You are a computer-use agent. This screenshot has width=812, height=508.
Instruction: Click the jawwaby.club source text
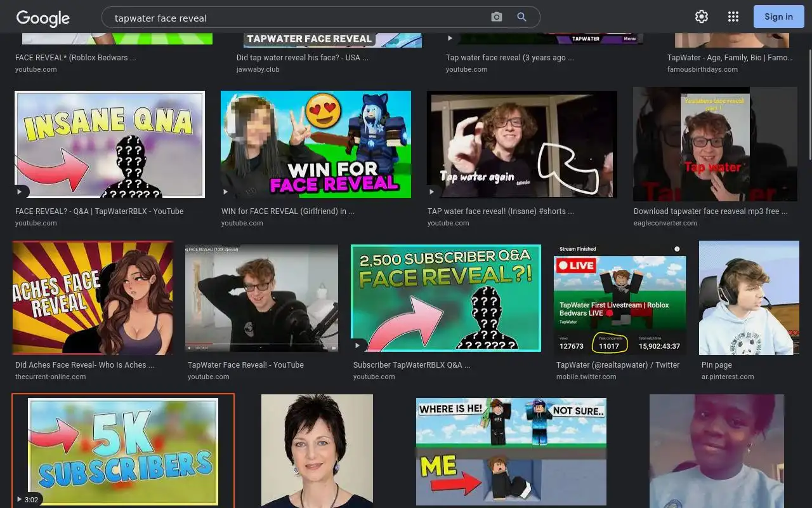(258, 70)
